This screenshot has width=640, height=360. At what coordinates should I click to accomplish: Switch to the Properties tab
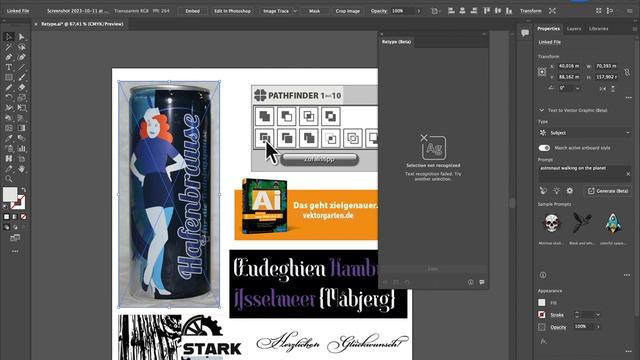[x=548, y=29]
